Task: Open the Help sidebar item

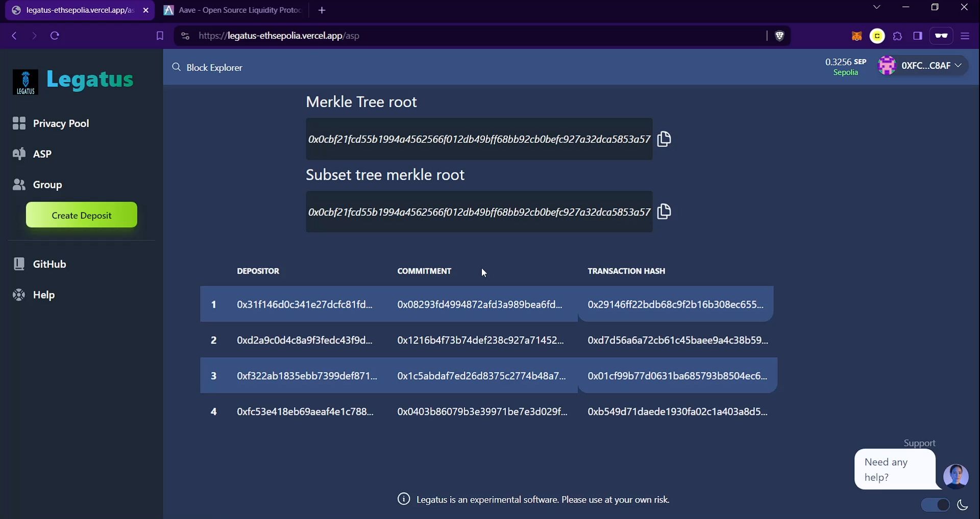Action: tap(34, 294)
